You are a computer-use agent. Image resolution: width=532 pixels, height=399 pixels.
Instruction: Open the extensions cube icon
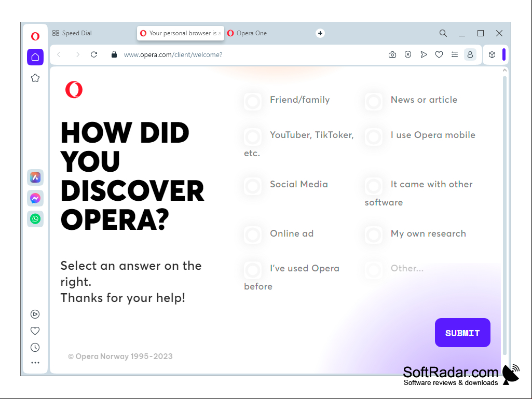click(492, 54)
